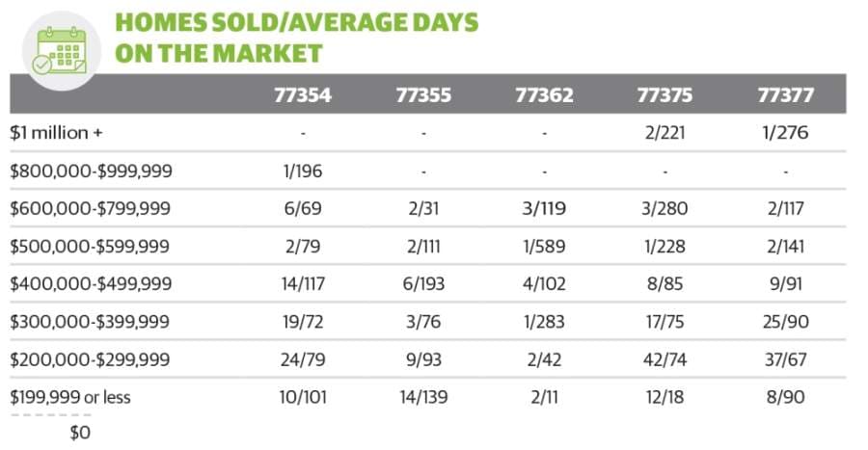The image size is (868, 450).
Task: Click the 14/139 cell under 77355
Action: point(423,397)
